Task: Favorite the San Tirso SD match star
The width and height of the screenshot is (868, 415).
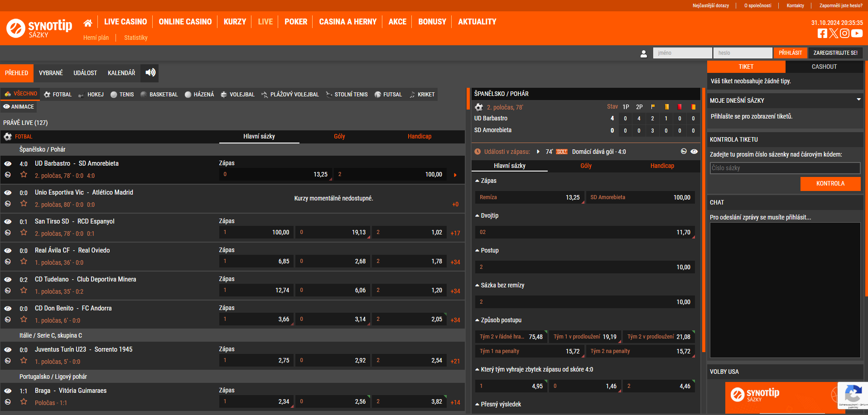Action: pyautogui.click(x=24, y=233)
